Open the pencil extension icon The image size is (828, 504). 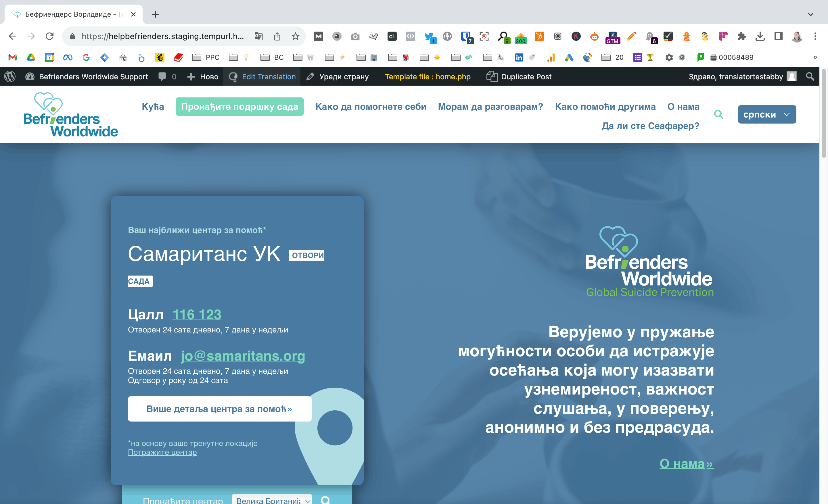(x=631, y=36)
